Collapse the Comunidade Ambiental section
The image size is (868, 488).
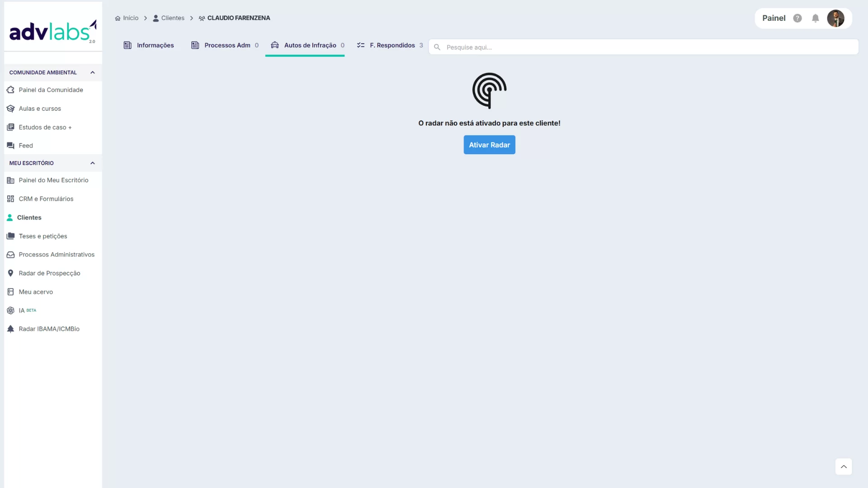(x=92, y=72)
